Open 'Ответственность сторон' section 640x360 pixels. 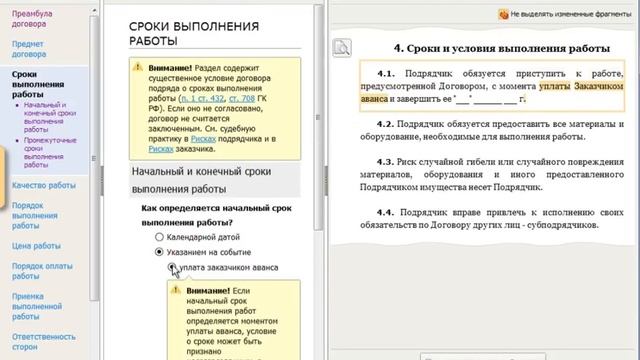coord(44,342)
